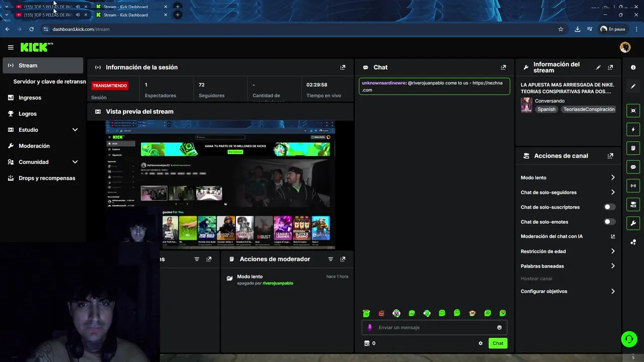Open the hamburger menu beside Kick logo
This screenshot has width=644, height=362.
pyautogui.click(x=11, y=47)
